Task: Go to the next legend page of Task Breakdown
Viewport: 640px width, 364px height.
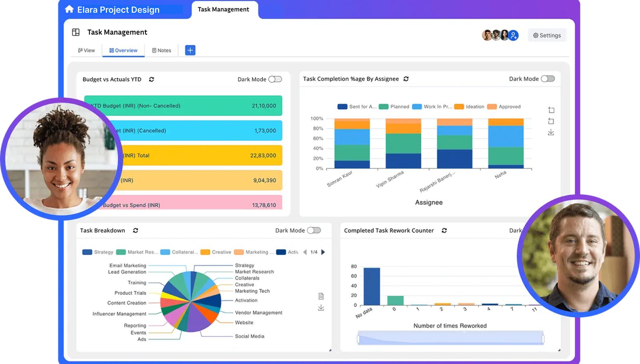Action: [x=323, y=252]
